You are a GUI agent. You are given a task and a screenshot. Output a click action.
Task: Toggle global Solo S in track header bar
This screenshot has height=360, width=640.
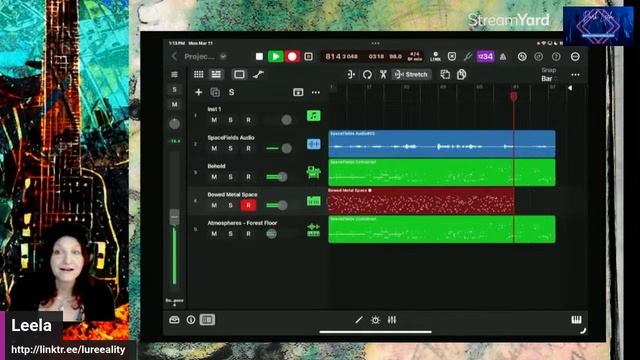pyautogui.click(x=231, y=92)
